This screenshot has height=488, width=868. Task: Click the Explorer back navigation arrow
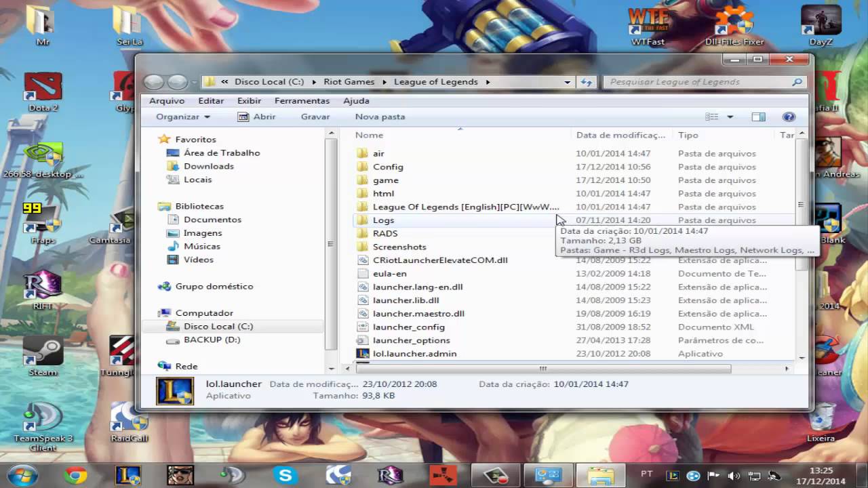[x=154, y=82]
